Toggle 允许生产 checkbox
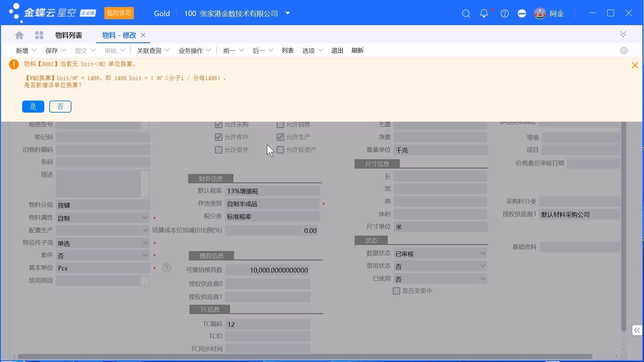644x362 pixels. pyautogui.click(x=280, y=137)
